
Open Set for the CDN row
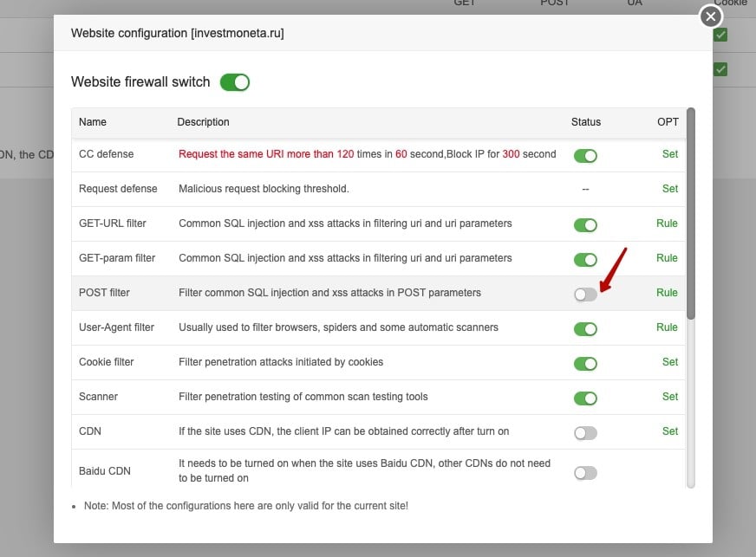pos(669,431)
